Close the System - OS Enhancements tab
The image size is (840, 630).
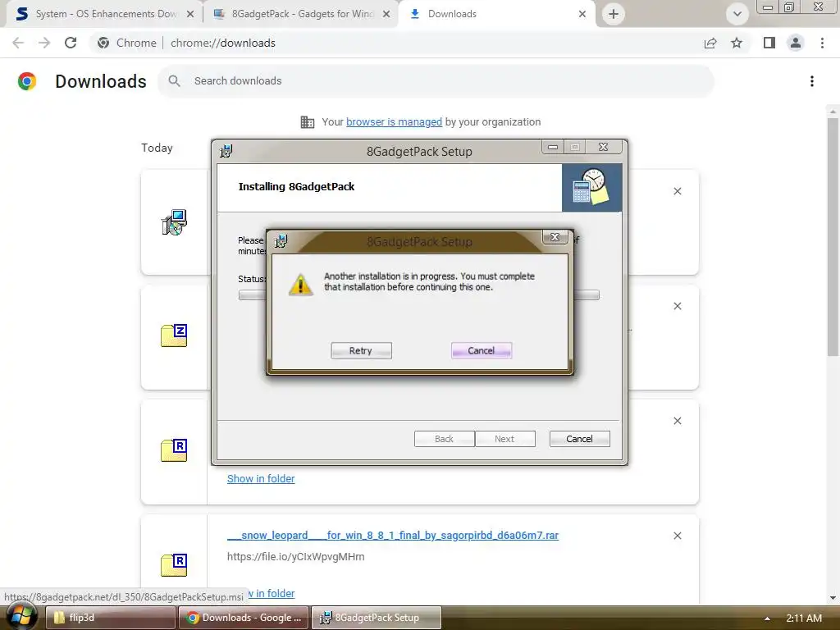(190, 14)
